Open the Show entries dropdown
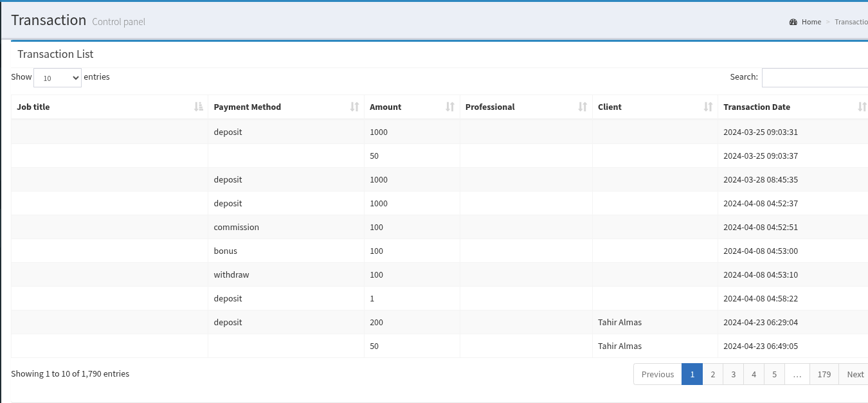This screenshot has height=403, width=868. point(57,78)
